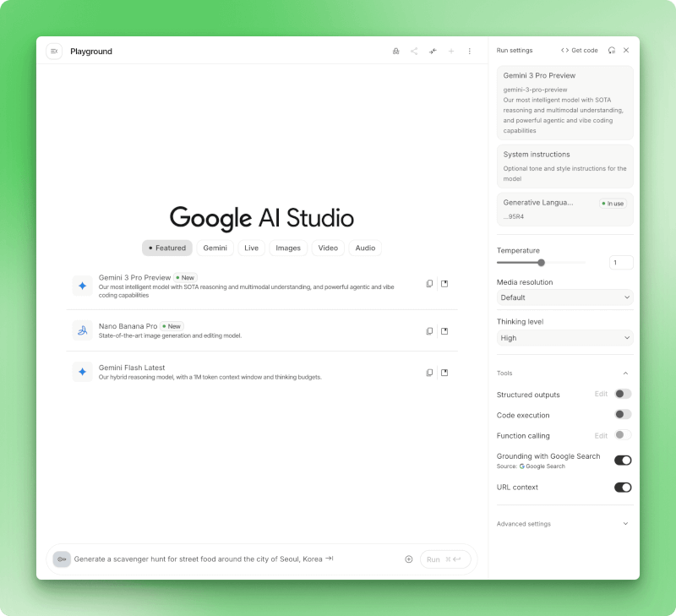Viewport: 676px width, 616px height.
Task: Change the Thinking level selection
Action: (564, 338)
